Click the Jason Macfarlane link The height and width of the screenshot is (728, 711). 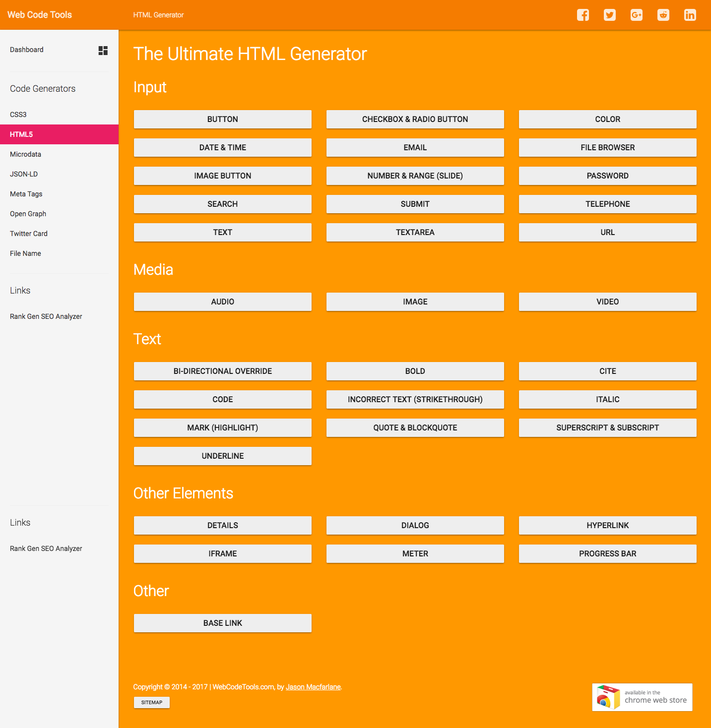point(313,687)
